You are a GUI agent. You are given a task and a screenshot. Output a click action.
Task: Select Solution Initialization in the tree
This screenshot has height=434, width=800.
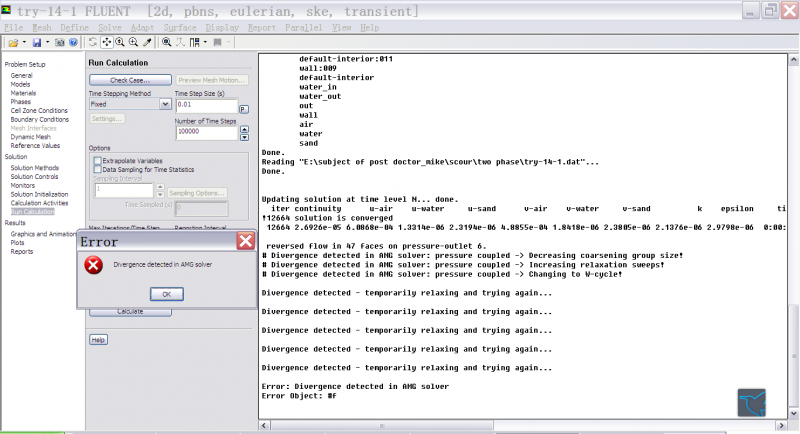[x=39, y=194]
